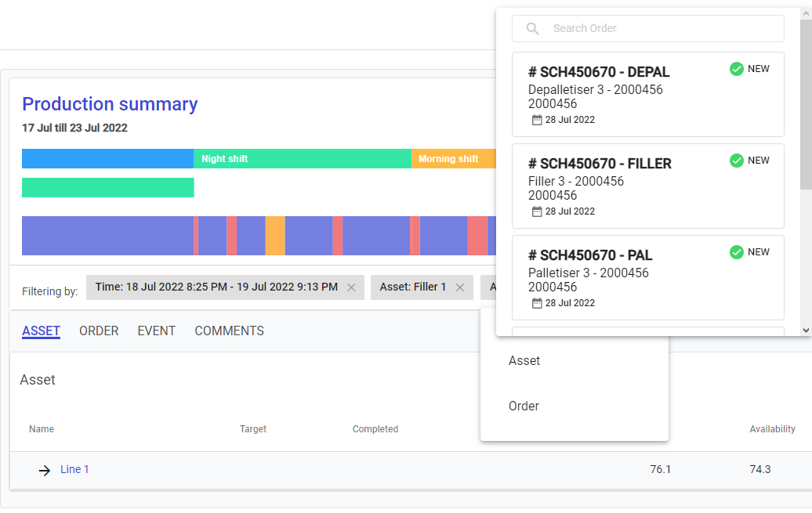Sort by the Target column header
812x513 pixels.
252,429
